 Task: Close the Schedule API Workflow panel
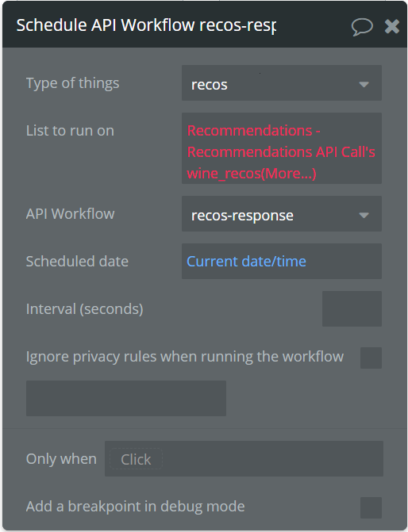(x=391, y=26)
